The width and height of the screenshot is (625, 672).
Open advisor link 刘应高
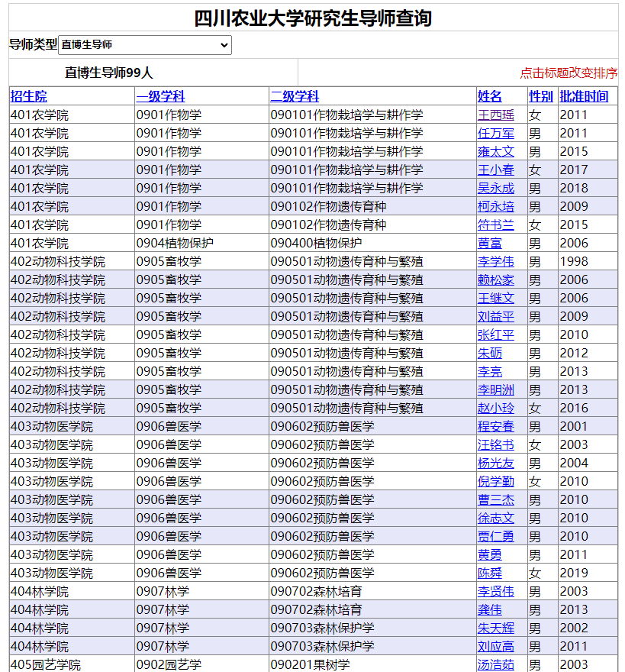[495, 646]
